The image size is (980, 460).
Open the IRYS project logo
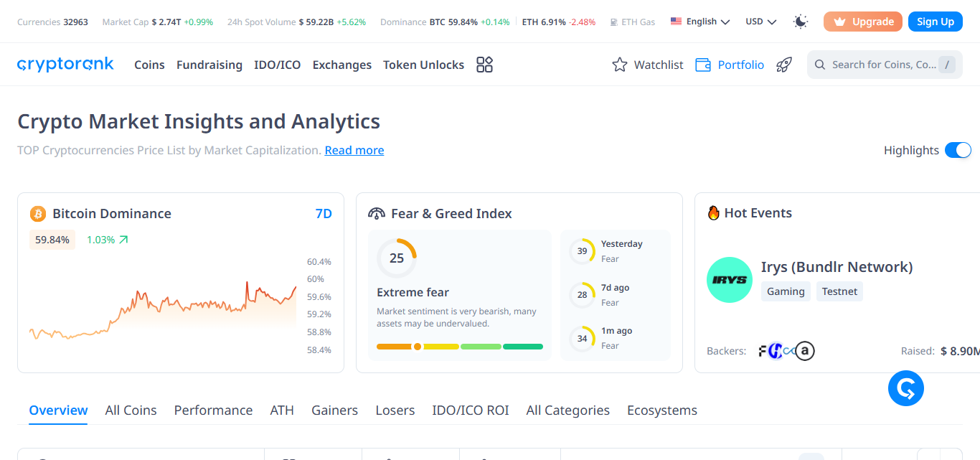pos(730,280)
